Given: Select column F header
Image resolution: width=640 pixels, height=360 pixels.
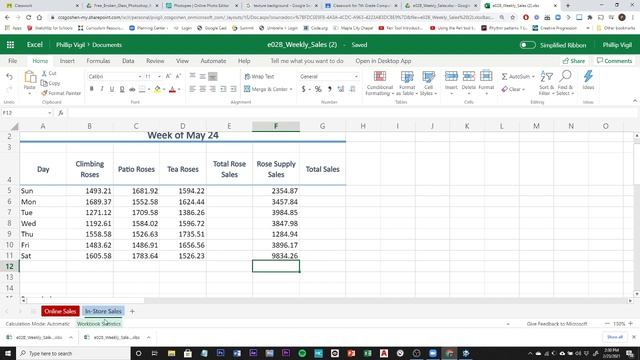Looking at the screenshot, I should (276, 126).
